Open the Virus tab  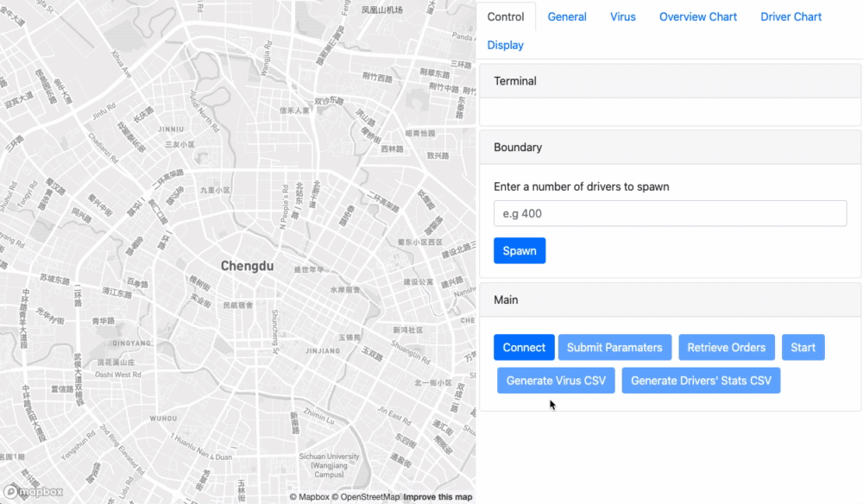coord(622,17)
